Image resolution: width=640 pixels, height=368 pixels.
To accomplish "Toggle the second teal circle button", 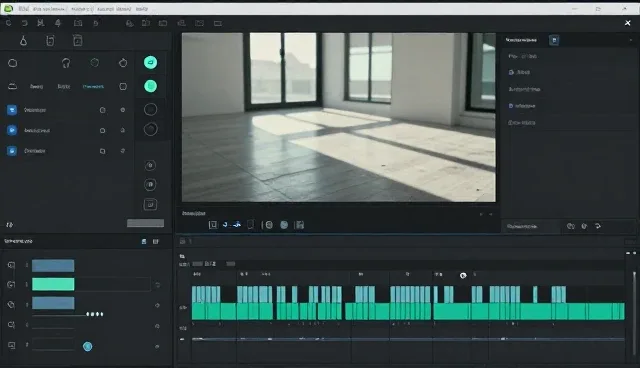I will [x=150, y=86].
